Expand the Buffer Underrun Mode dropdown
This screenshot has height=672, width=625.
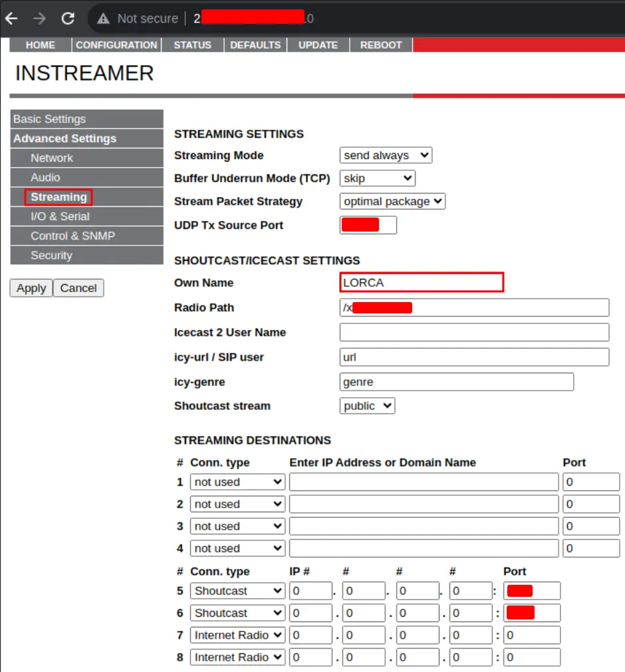click(x=378, y=178)
